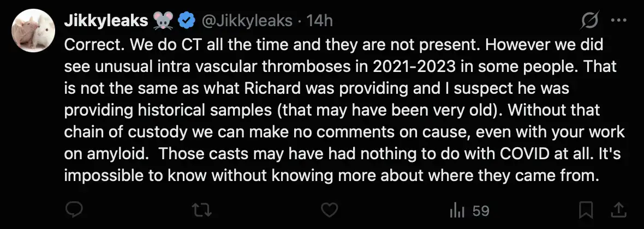Open the @Jikkyleaks handle link
The image size is (644, 229).
[248, 21]
